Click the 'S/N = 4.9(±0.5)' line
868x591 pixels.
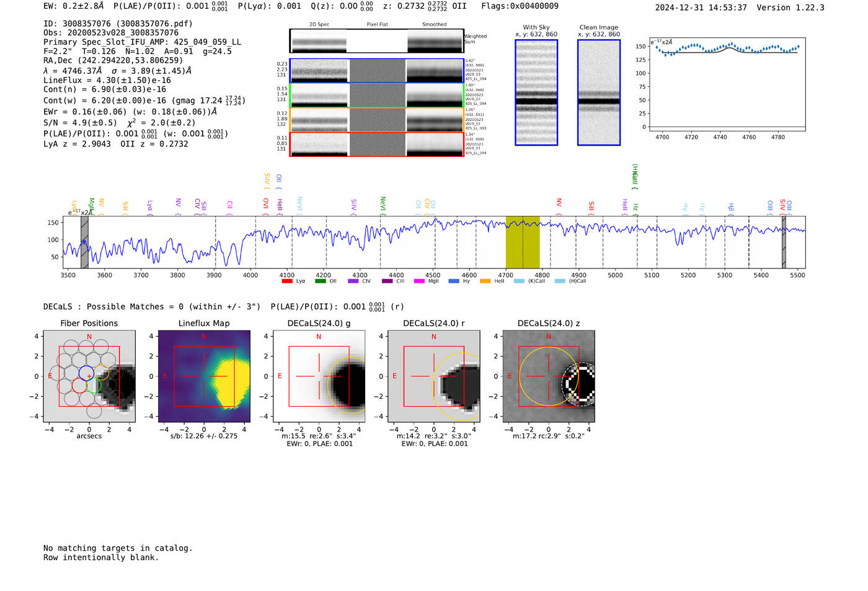click(81, 122)
